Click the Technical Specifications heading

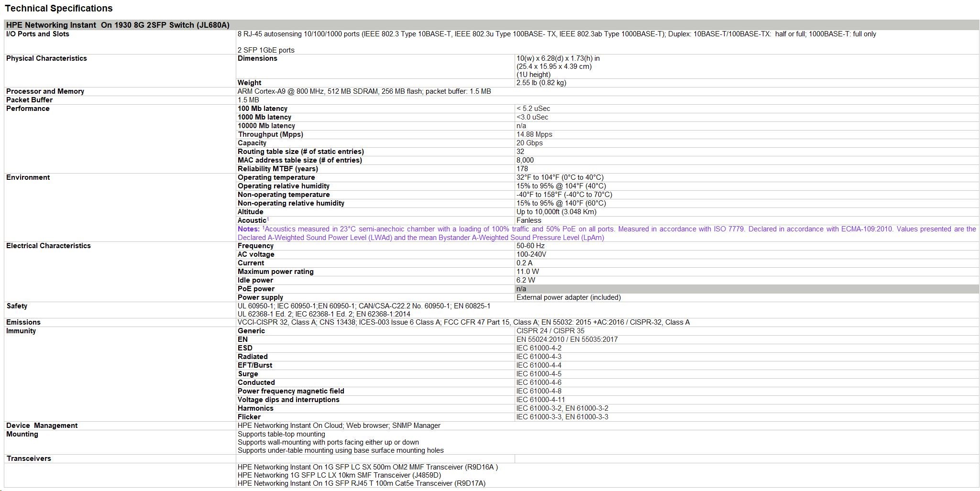click(x=59, y=8)
